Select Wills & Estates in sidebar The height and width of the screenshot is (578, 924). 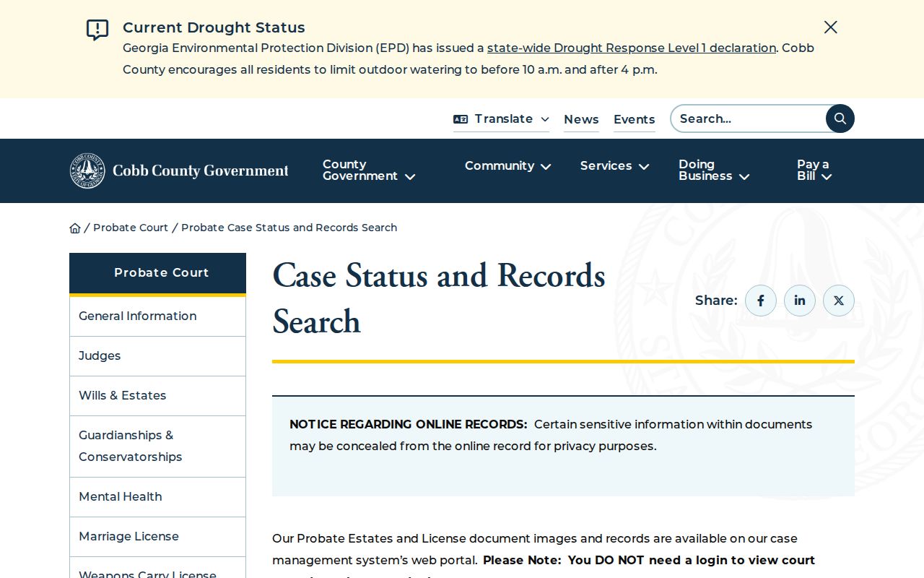157,396
